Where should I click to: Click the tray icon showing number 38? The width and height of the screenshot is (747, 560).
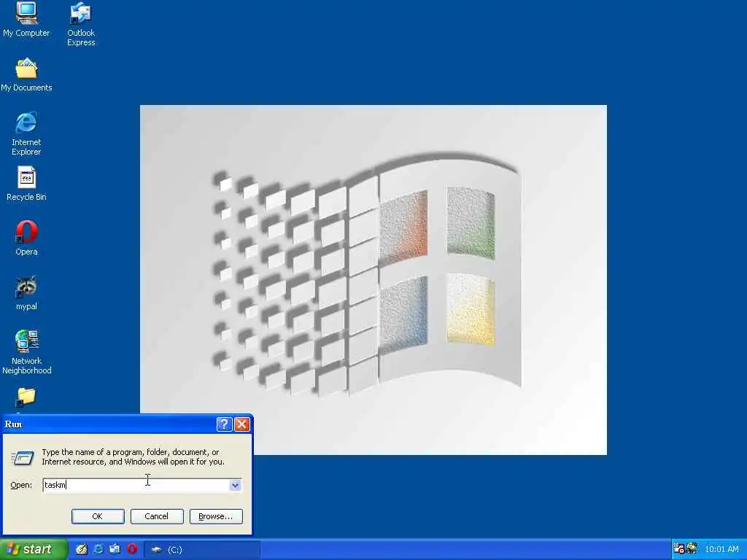679,548
